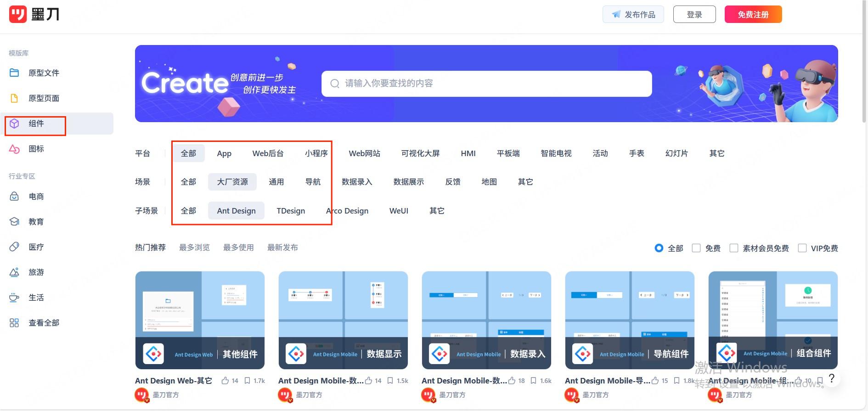Open 旅游 mountain icon
Image resolution: width=868 pixels, height=411 pixels.
[x=14, y=272]
